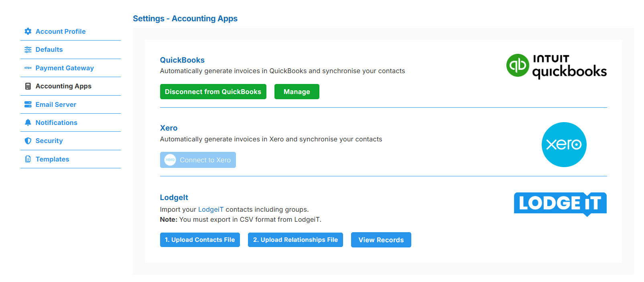The image size is (644, 282).
Task: Go to Security settings
Action: tap(49, 141)
